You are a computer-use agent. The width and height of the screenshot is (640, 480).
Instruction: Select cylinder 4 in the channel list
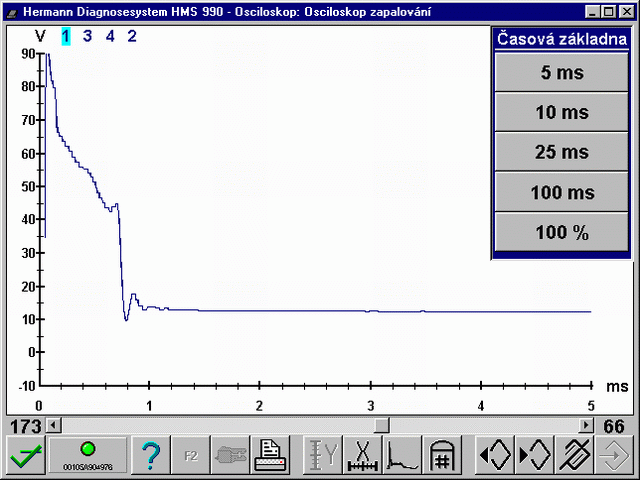[110, 37]
